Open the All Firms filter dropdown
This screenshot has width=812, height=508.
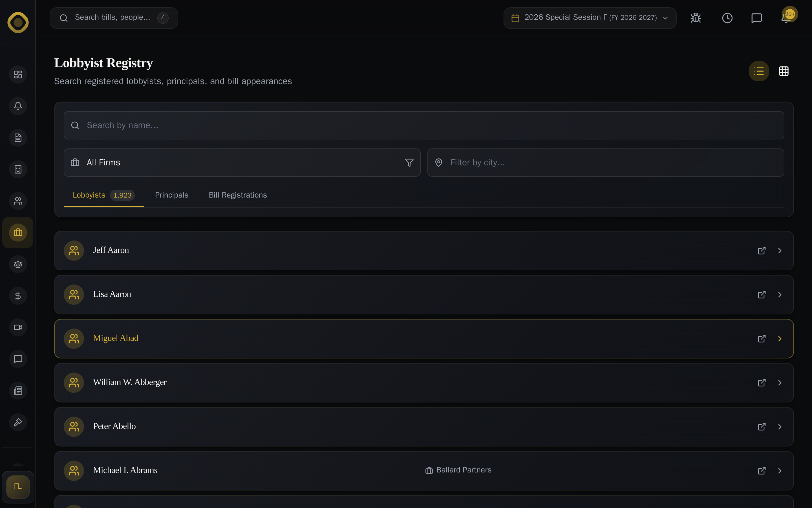tap(242, 163)
